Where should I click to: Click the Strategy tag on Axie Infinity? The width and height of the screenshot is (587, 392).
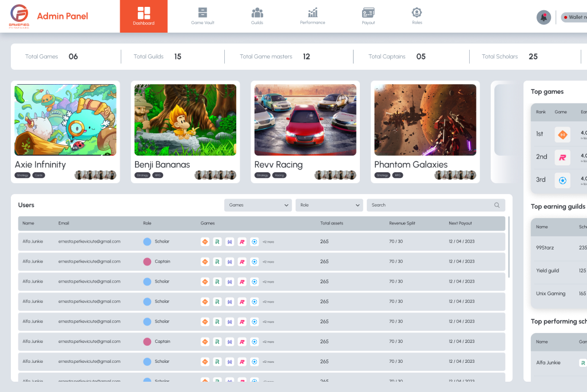tap(22, 175)
